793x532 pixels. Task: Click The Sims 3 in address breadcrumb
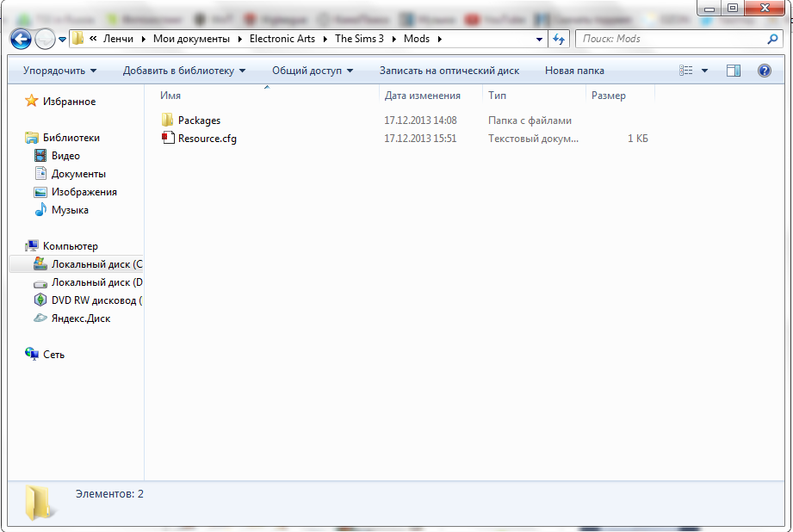[359, 39]
